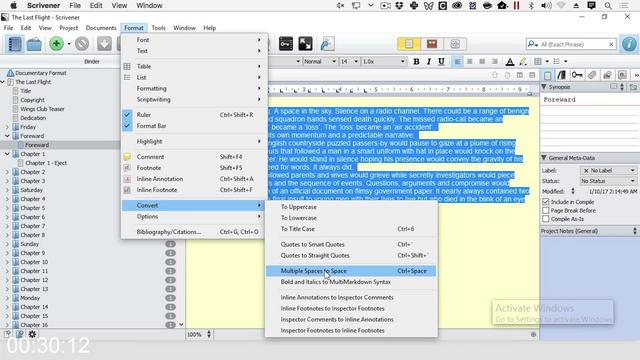Image resolution: width=640 pixels, height=360 pixels.
Task: Select Inline Footnote menu item
Action: click(x=194, y=190)
